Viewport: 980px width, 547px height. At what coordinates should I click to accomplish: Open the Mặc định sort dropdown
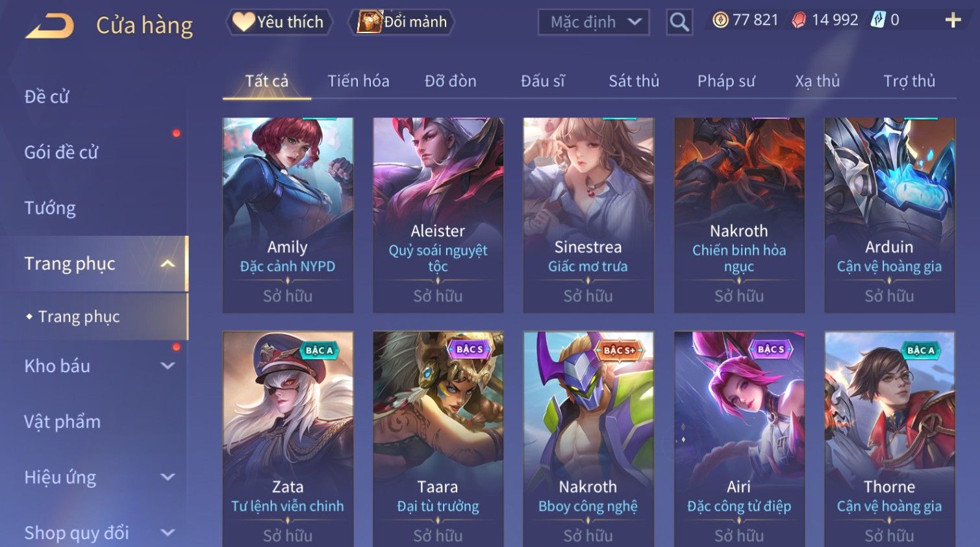594,22
